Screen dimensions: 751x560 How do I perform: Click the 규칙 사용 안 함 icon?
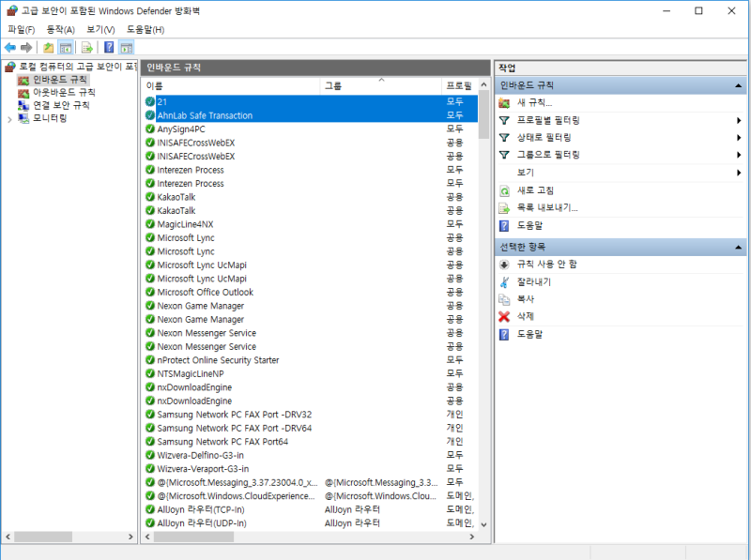click(504, 265)
